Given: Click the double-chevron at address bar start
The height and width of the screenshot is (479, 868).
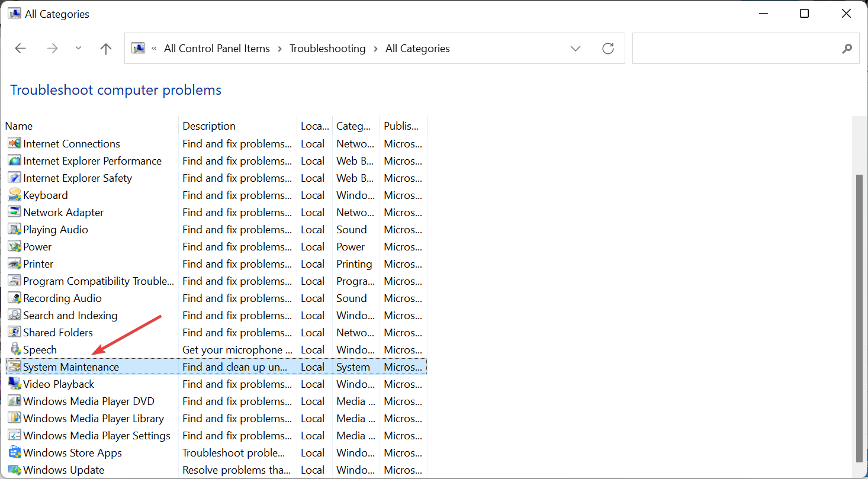Looking at the screenshot, I should (x=154, y=49).
